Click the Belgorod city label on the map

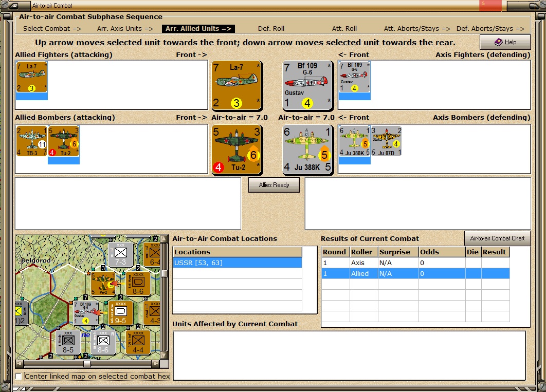click(36, 260)
